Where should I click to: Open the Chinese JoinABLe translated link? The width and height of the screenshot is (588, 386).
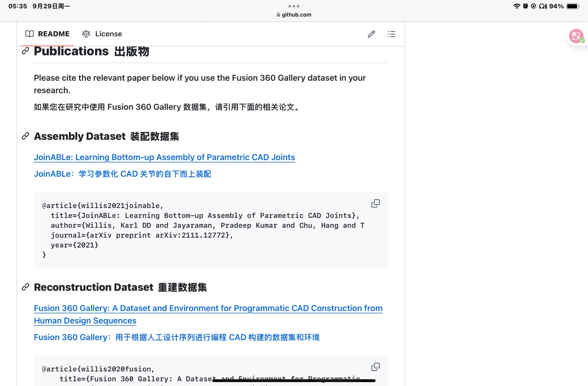(x=122, y=174)
